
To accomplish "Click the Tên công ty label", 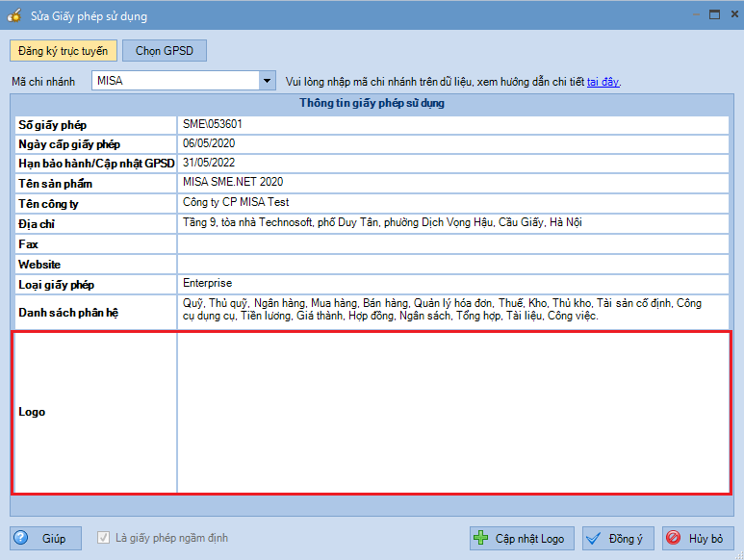I will tap(48, 204).
